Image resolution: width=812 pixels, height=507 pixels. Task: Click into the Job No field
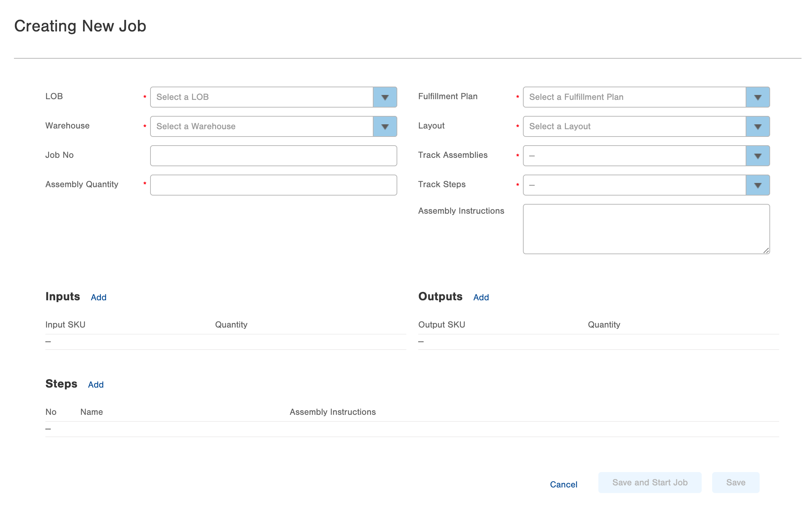(x=273, y=156)
